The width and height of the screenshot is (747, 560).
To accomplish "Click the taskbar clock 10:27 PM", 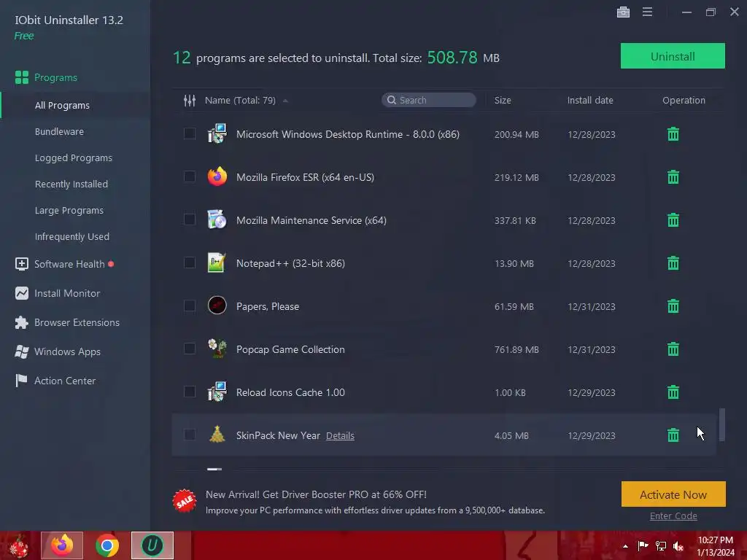I will coord(715,540).
